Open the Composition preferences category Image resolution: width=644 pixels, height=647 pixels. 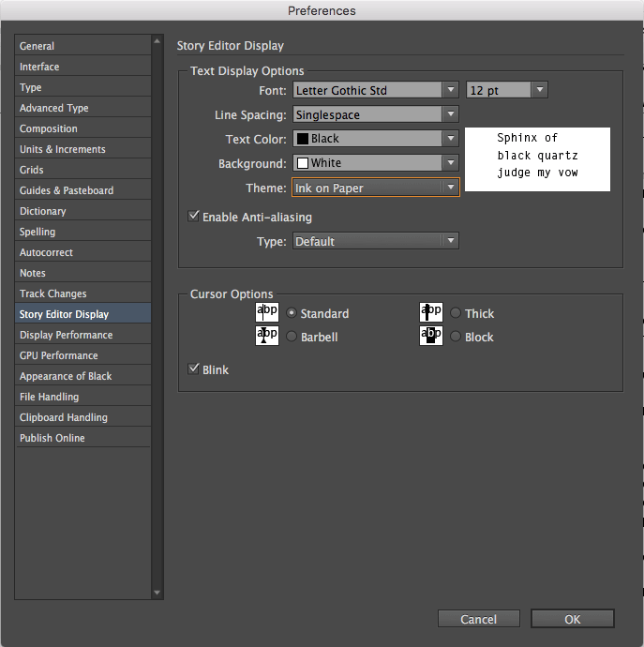(82, 128)
